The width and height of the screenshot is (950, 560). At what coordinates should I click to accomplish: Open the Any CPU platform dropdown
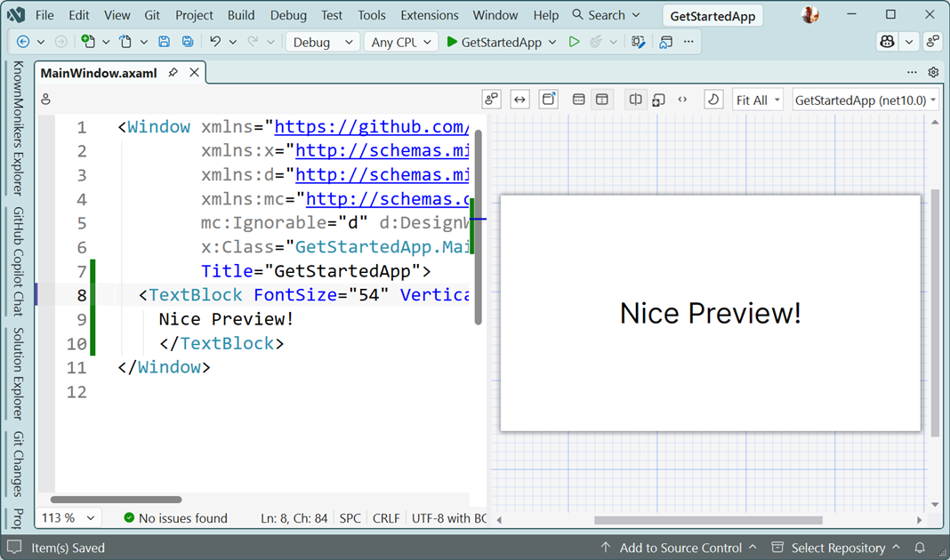pos(401,42)
